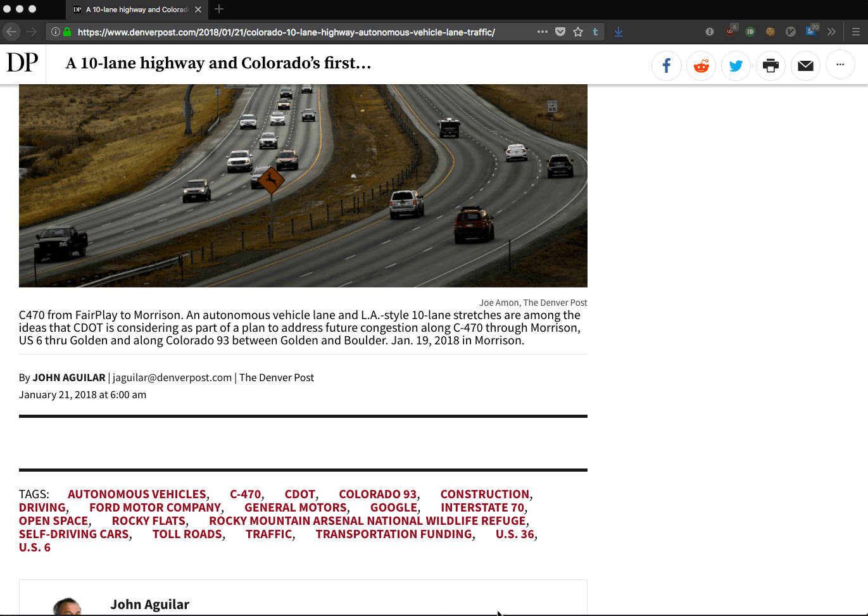Click the CONSTRUCTION tag

(x=485, y=494)
